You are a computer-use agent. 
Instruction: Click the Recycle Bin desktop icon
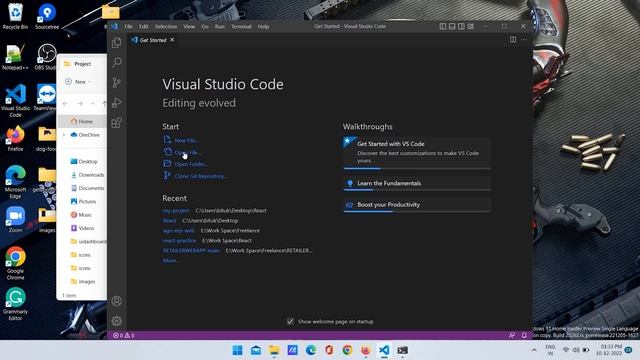coord(15,16)
